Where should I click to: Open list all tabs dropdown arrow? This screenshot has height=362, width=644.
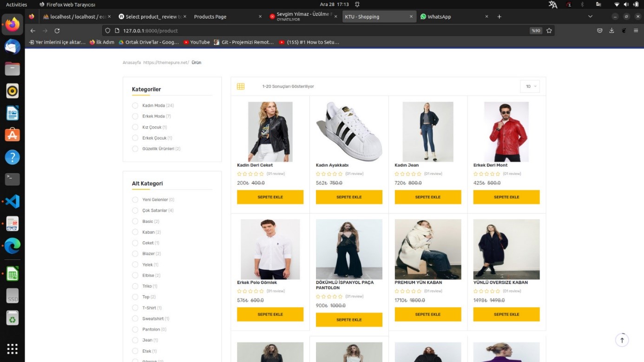(591, 17)
